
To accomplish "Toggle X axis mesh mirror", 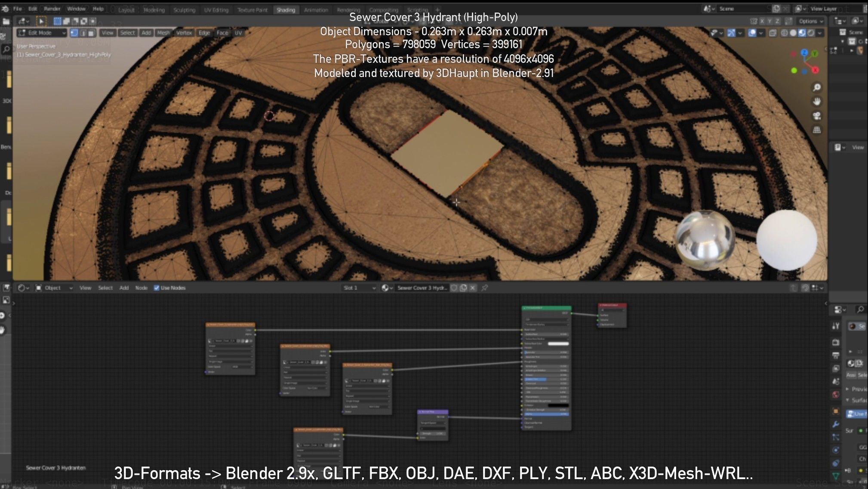I will [x=762, y=21].
